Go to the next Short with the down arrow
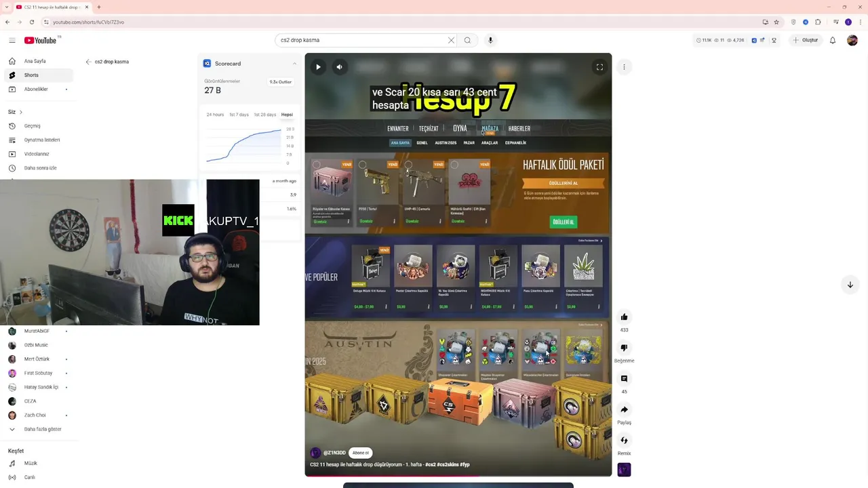 pos(850,285)
